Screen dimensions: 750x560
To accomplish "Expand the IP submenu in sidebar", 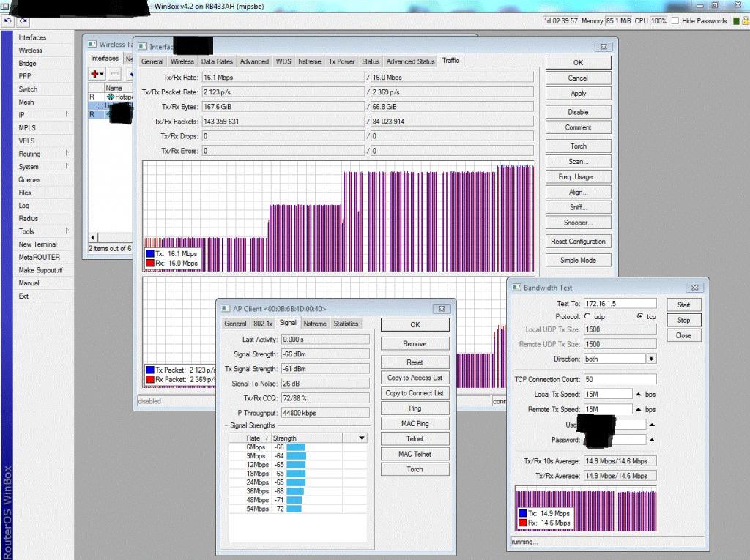I will click(67, 115).
